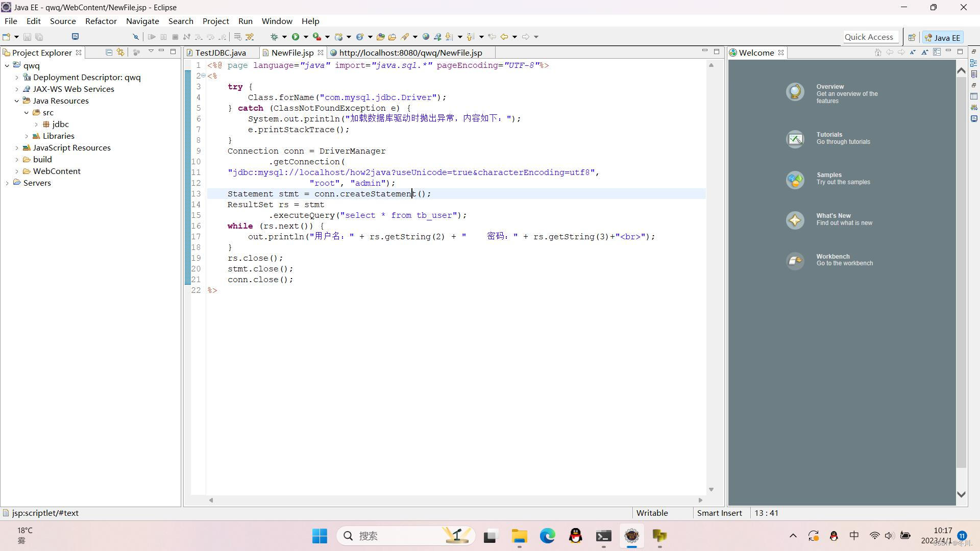The height and width of the screenshot is (551, 980).
Task: Click the Previous Annotation icon
Action: point(471,37)
